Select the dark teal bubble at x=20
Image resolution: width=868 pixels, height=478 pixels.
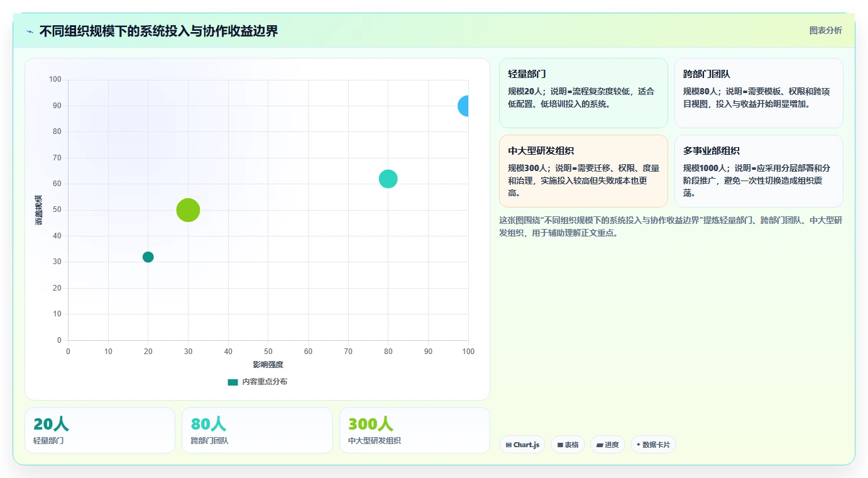click(148, 257)
